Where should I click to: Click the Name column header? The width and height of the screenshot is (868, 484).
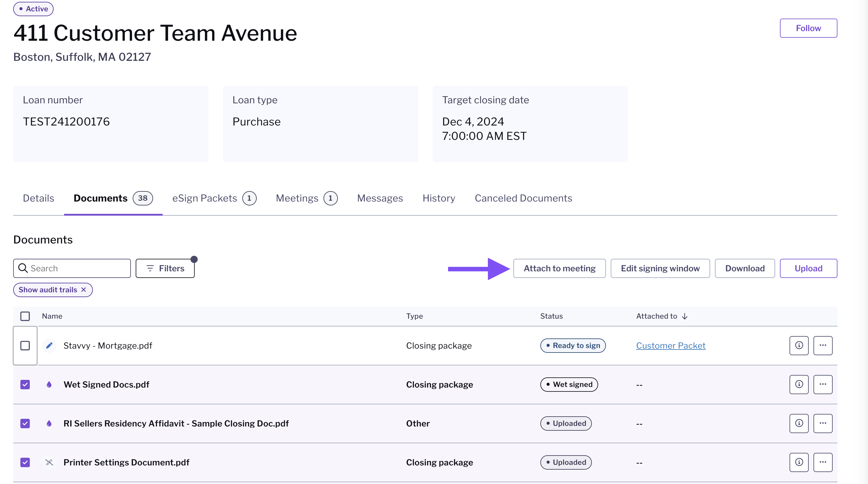52,316
